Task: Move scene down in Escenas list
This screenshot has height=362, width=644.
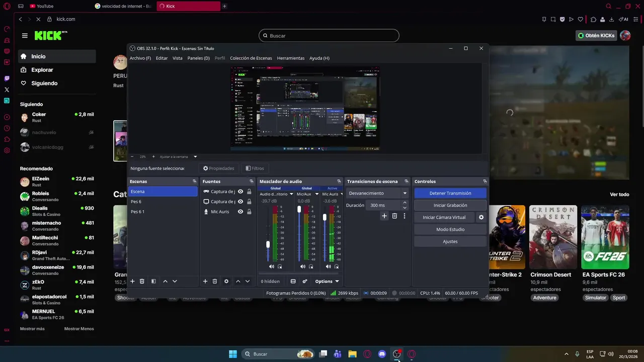Action: coord(175,282)
